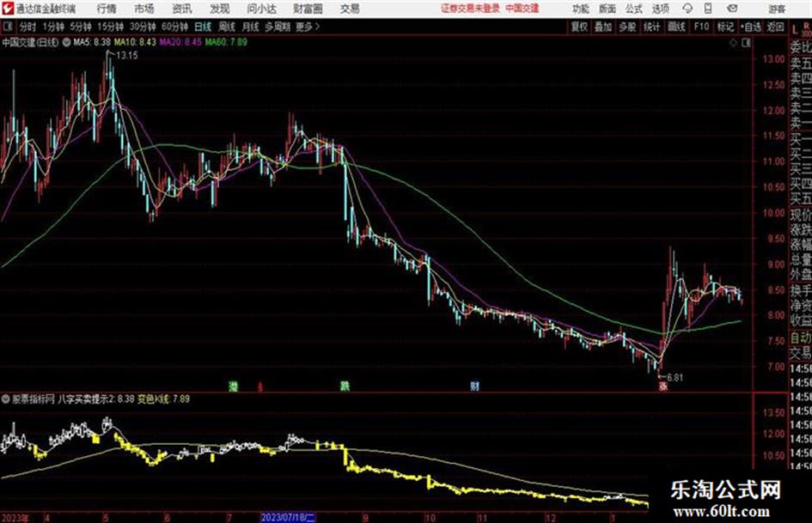Open the 选项 menu
Image resolution: width=812 pixels, height=523 pixels.
point(661,9)
